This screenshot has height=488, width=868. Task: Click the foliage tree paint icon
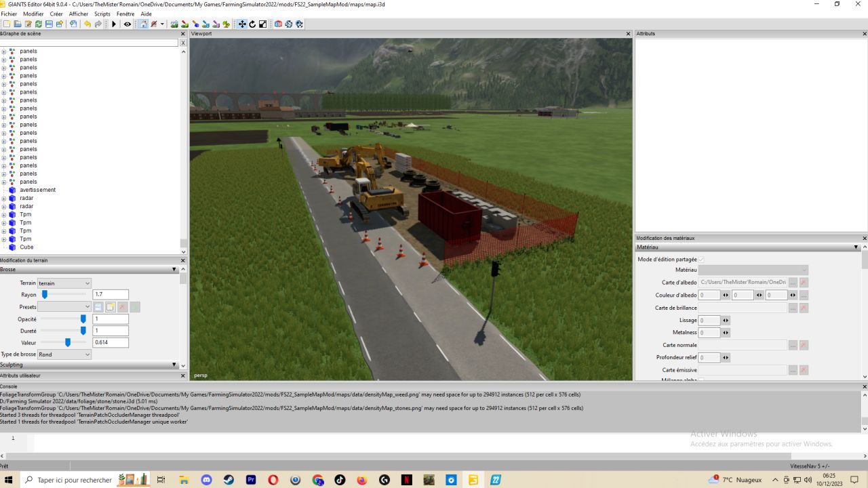point(226,24)
